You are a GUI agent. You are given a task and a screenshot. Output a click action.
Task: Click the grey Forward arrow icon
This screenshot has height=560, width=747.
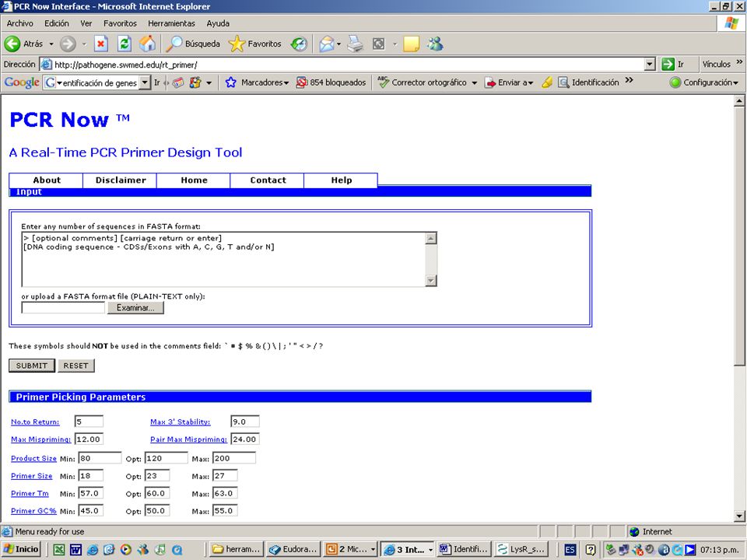click(68, 44)
